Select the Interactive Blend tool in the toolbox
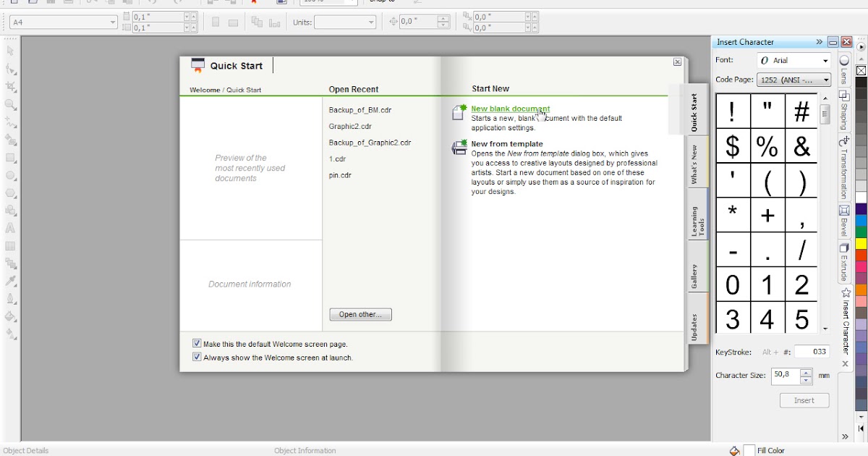Image resolution: width=868 pixels, height=456 pixels. coord(11,263)
